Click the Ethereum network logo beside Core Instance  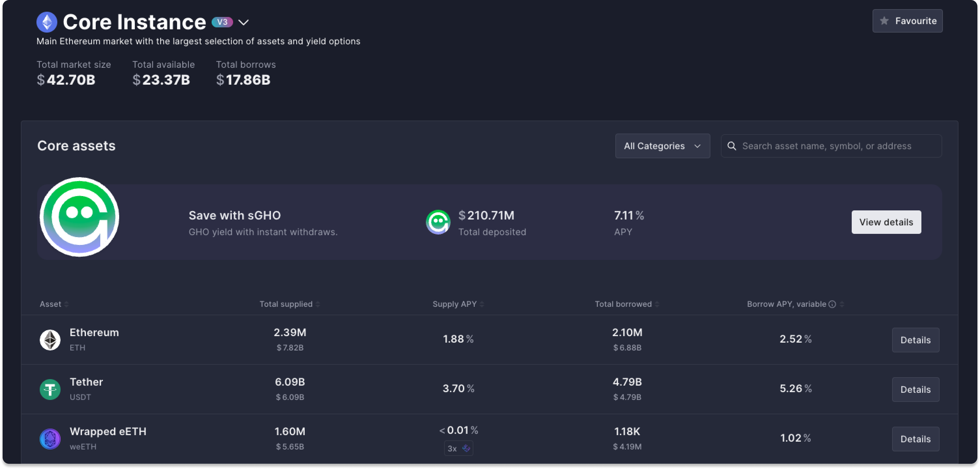(47, 22)
